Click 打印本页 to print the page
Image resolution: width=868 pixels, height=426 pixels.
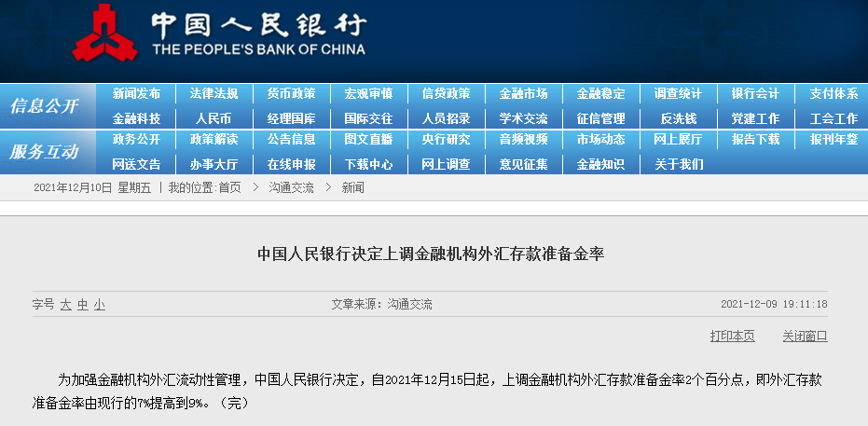(733, 336)
